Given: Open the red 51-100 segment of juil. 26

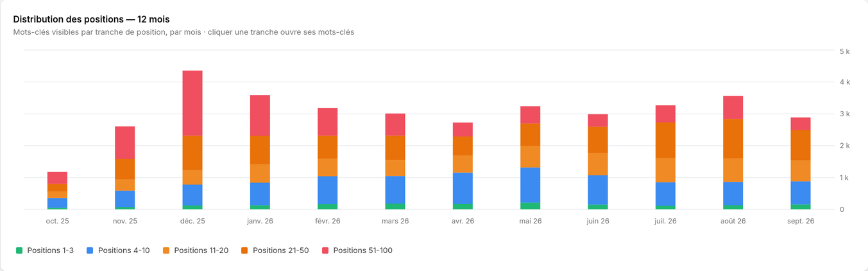Looking at the screenshot, I should 665,114.
